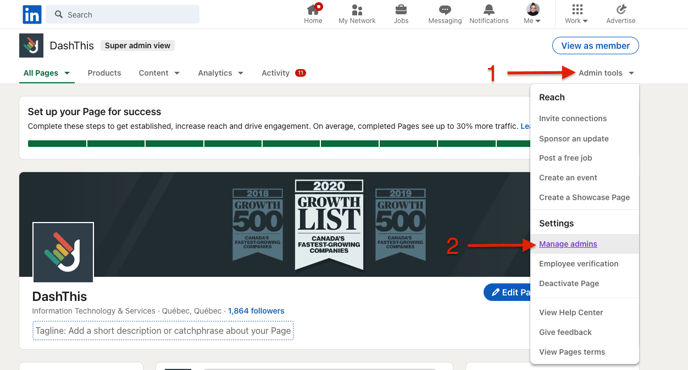Choose Create a Showcase Page

[x=584, y=198]
